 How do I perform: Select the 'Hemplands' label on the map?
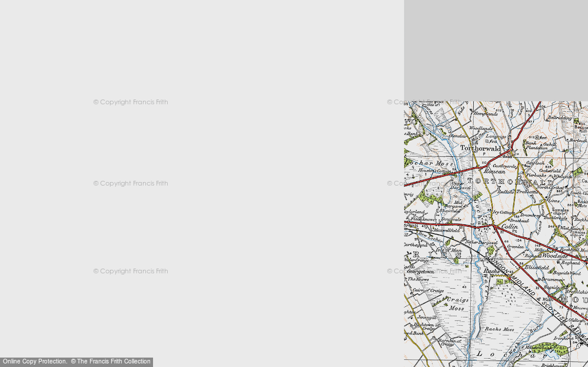[485, 113]
